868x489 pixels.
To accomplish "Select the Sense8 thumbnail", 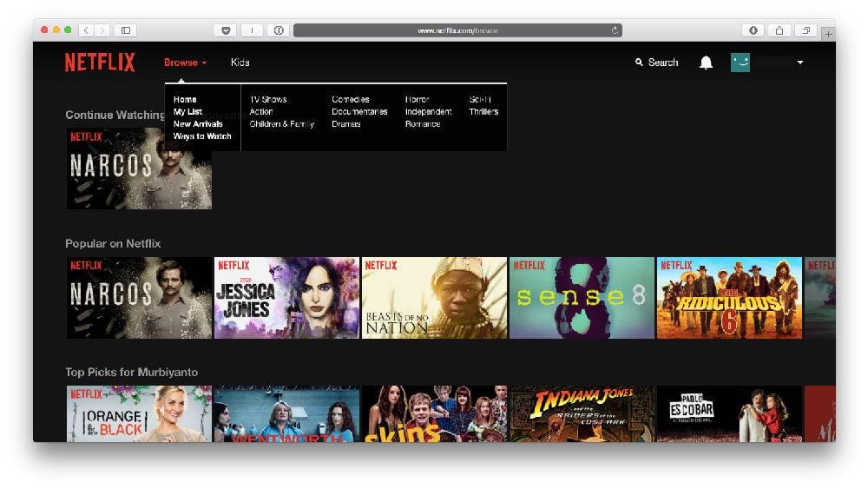I will point(582,298).
